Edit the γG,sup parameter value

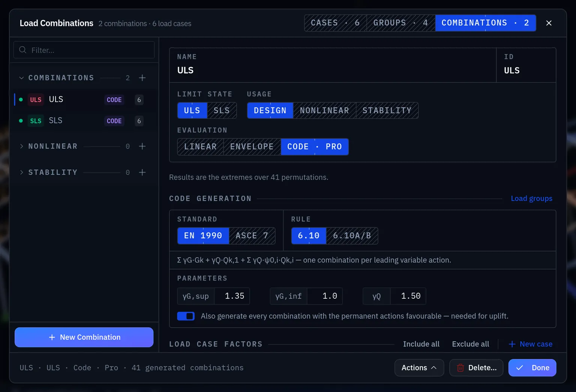(x=232, y=296)
